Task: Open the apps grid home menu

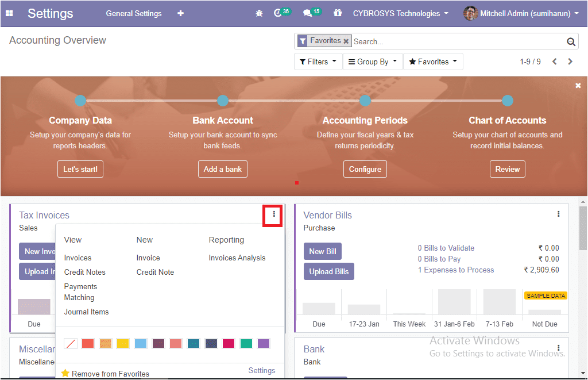Action: 9,13
